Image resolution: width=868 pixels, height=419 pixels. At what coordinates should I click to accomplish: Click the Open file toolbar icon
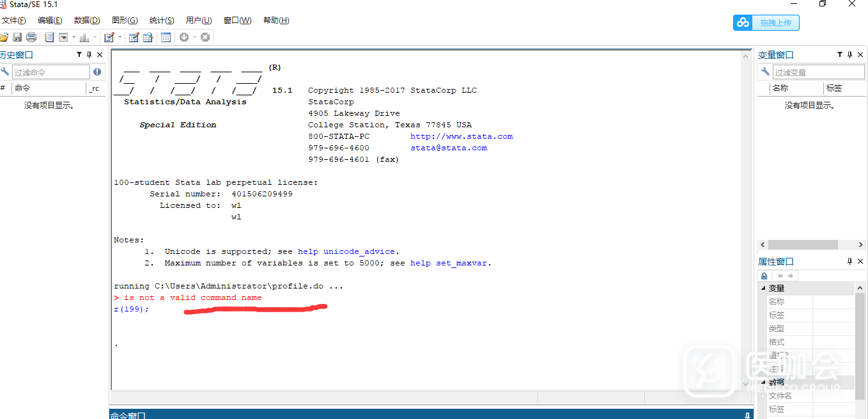pos(4,37)
